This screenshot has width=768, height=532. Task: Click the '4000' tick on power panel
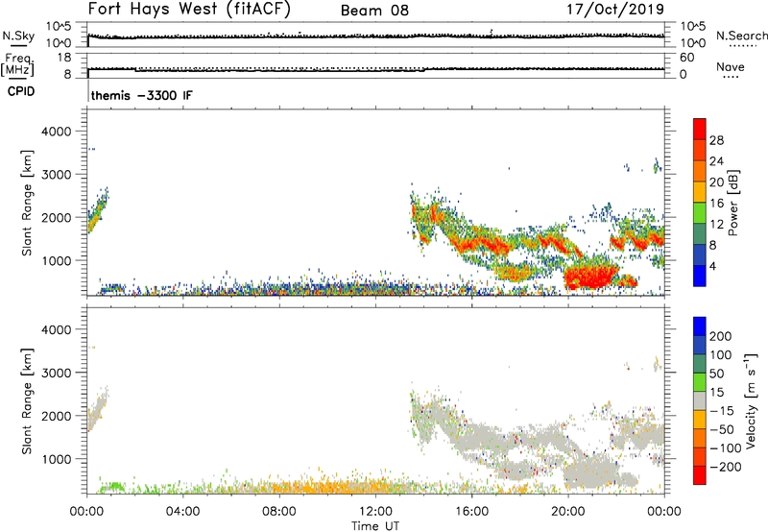point(57,132)
